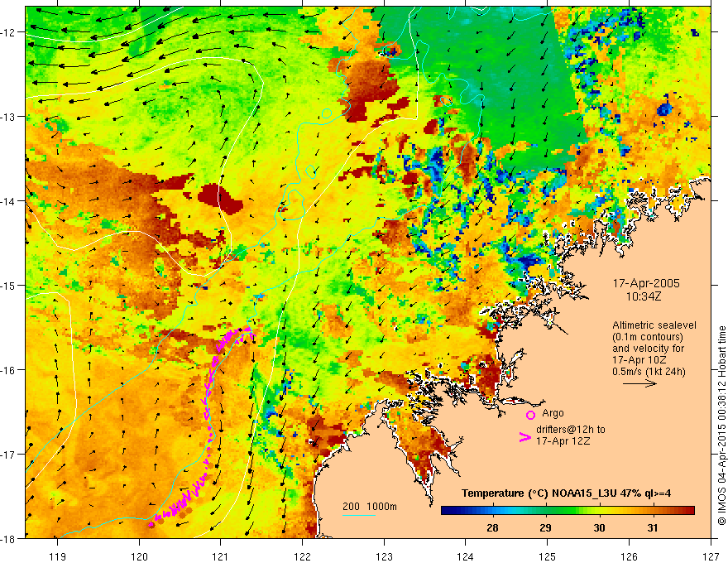
Task: Click latitude axis label -17
Action: 8,455
